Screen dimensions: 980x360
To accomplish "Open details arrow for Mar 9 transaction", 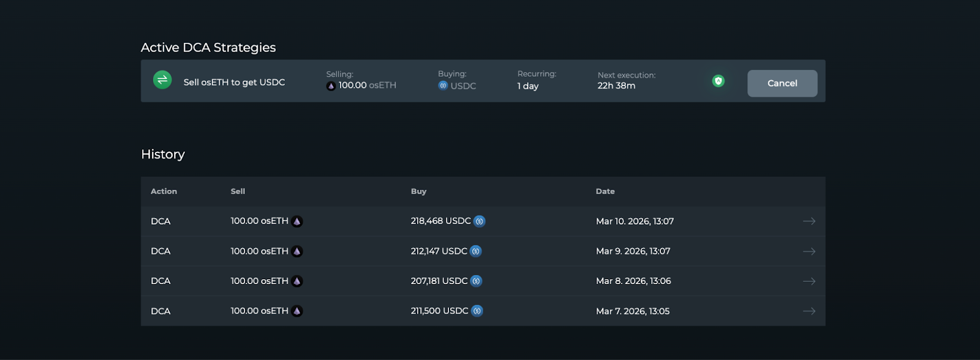I will tap(809, 252).
